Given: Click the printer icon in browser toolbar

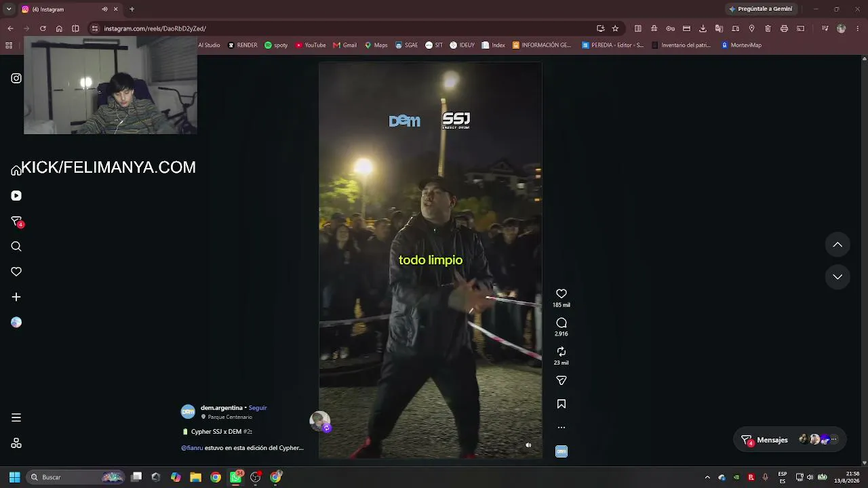Looking at the screenshot, I should click(784, 28).
